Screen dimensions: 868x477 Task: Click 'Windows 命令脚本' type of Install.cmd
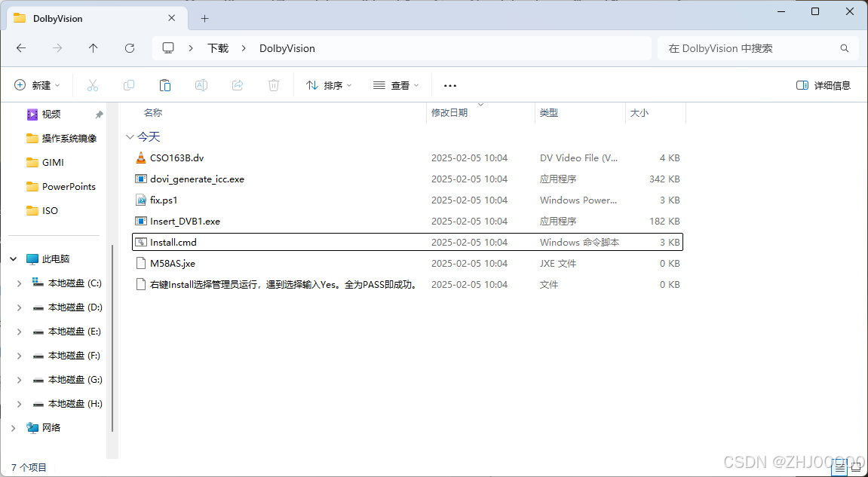(x=580, y=243)
